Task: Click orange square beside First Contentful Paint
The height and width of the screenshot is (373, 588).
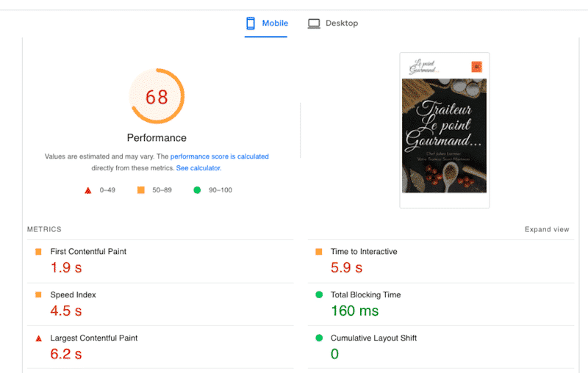Action: coord(38,252)
